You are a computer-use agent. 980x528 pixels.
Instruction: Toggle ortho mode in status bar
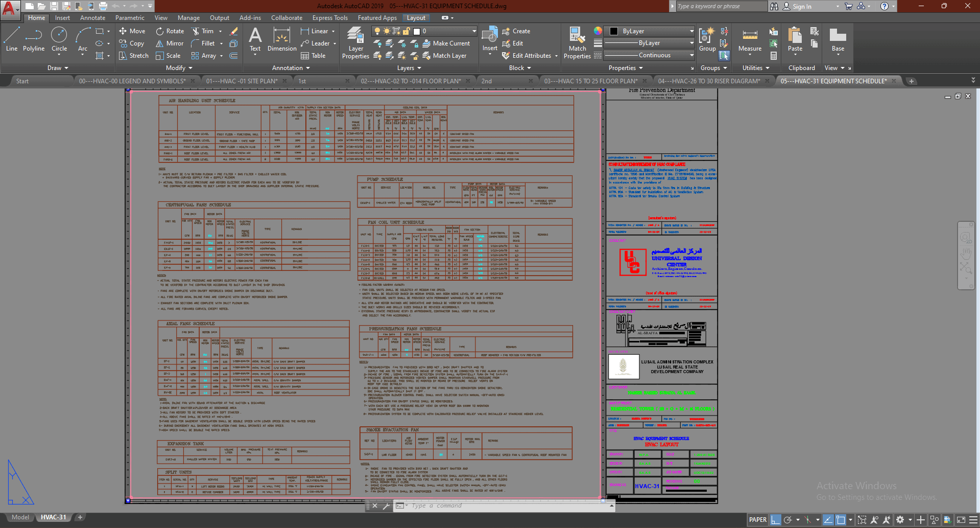(x=776, y=520)
